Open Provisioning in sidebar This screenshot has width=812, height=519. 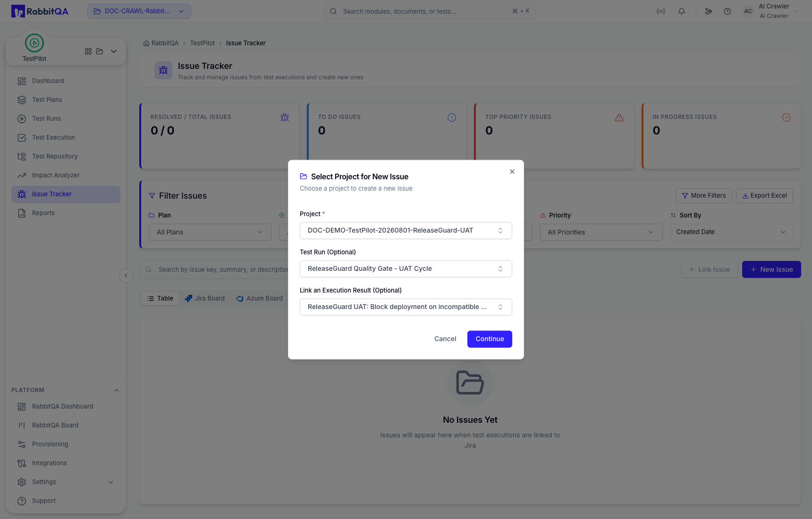coord(66,444)
